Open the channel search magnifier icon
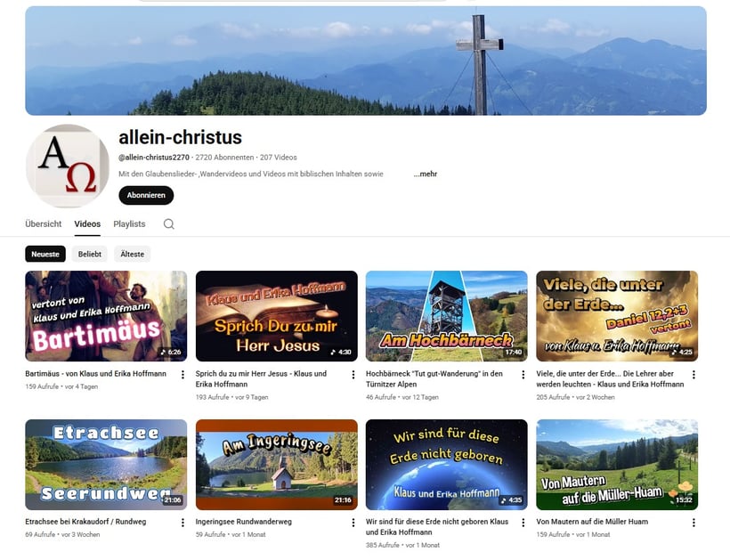Screen dimensions: 730x560 tap(168, 223)
